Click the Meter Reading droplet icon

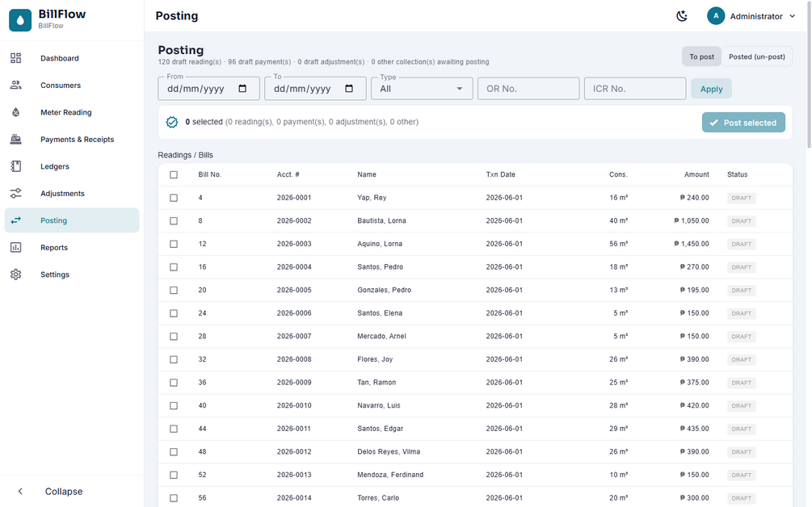click(16, 112)
